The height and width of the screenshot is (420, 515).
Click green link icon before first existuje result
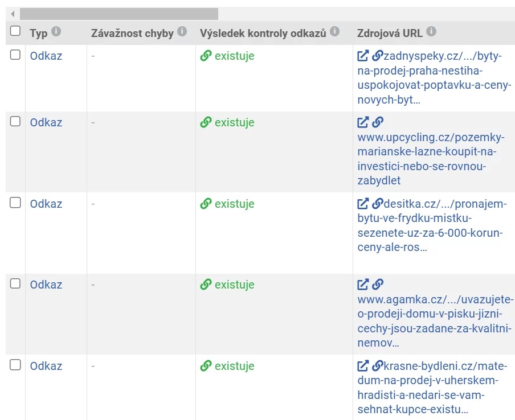pos(205,55)
